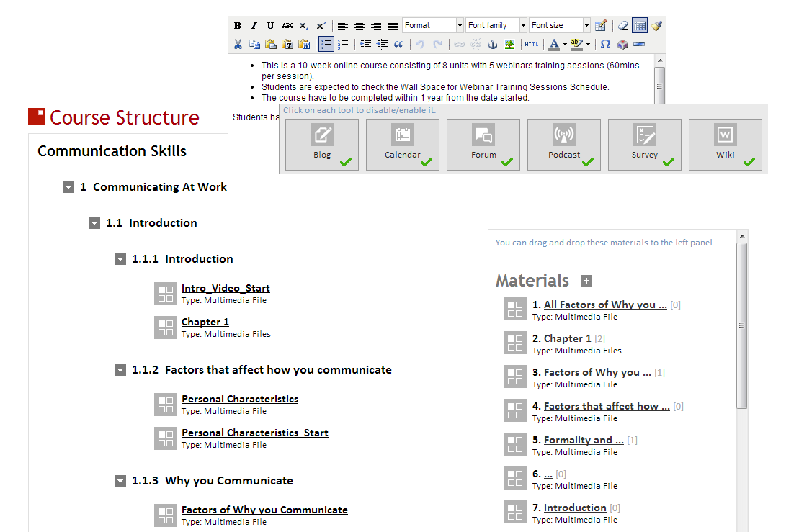Toggle the table guidelines visual aid button
The image size is (799, 532).
(x=640, y=25)
